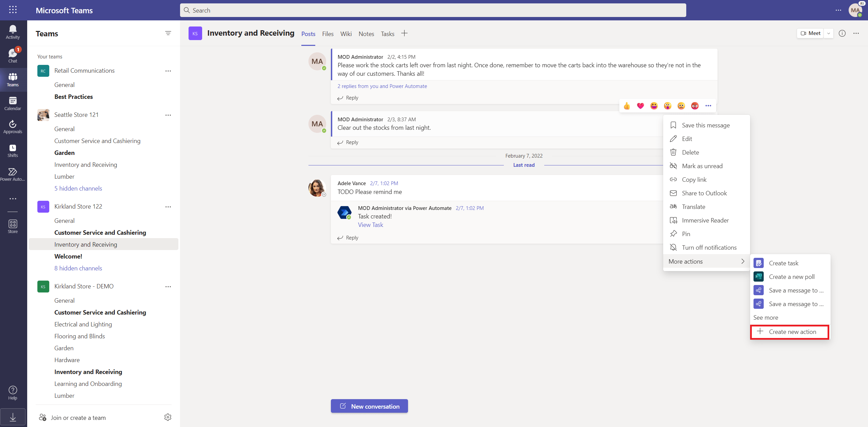Show the 5 hidden channels in Seattle Store 121
The image size is (868, 427).
click(78, 188)
